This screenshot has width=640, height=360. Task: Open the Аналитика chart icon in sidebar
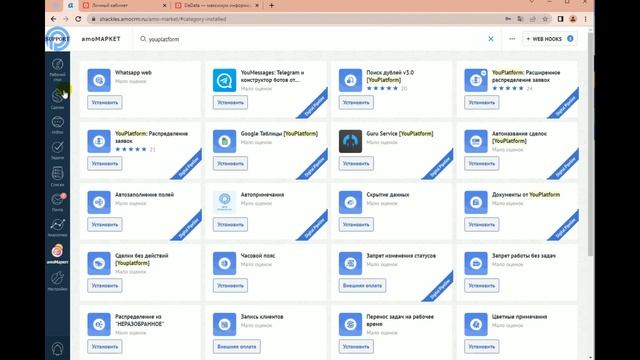[x=58, y=227]
